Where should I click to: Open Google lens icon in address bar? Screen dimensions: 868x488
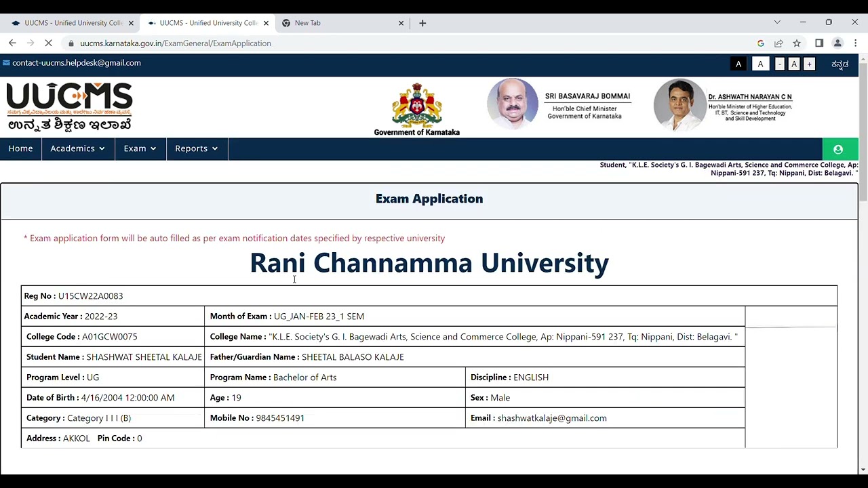pos(760,43)
